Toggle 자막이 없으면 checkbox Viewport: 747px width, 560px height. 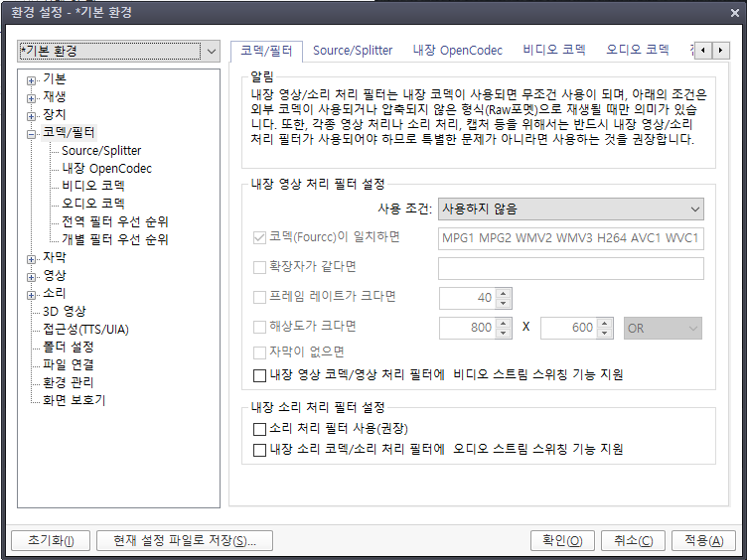point(259,352)
